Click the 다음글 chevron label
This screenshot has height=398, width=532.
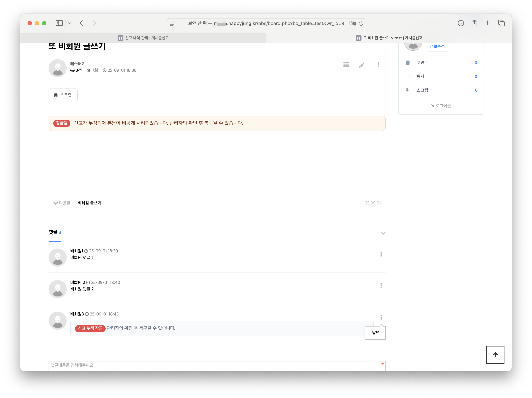pos(62,203)
